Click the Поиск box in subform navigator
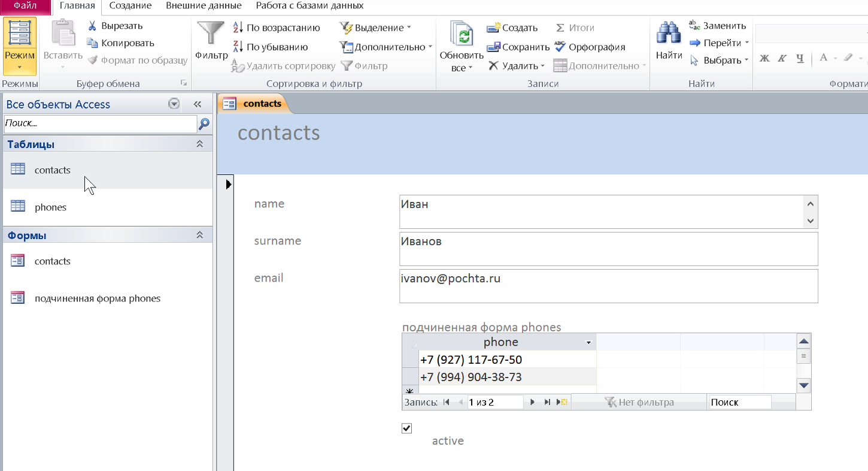This screenshot has height=471, width=868. point(739,402)
